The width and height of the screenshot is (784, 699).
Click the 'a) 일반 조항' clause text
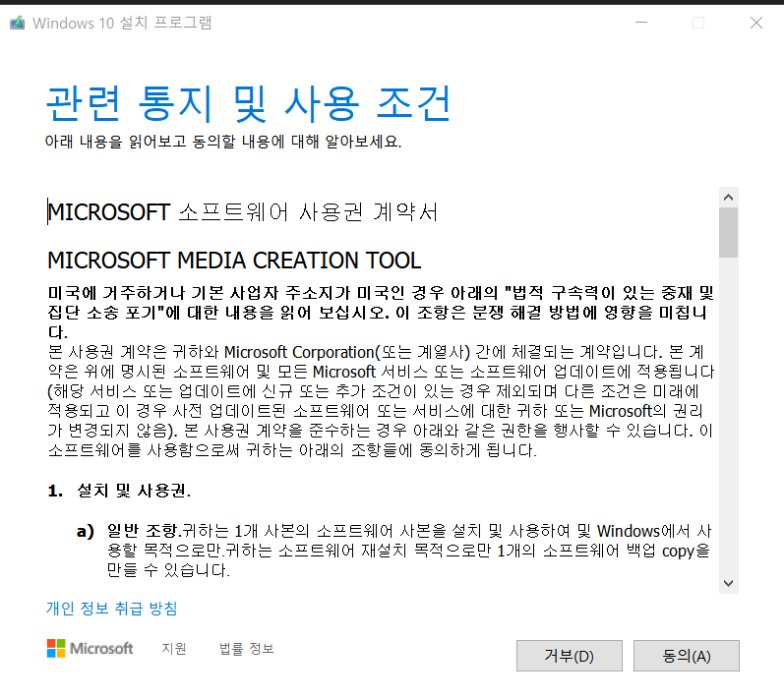tap(395, 551)
